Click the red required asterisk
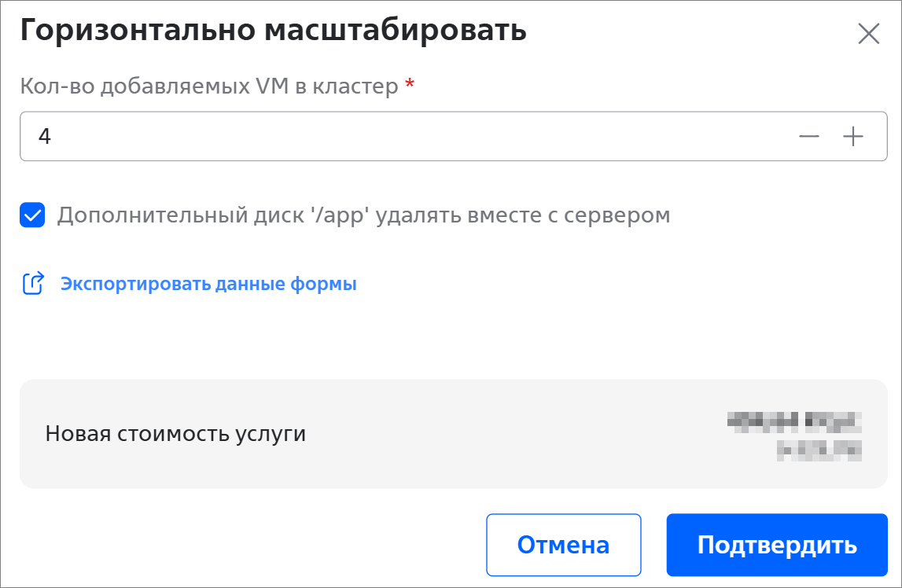The image size is (902, 588). click(x=409, y=85)
